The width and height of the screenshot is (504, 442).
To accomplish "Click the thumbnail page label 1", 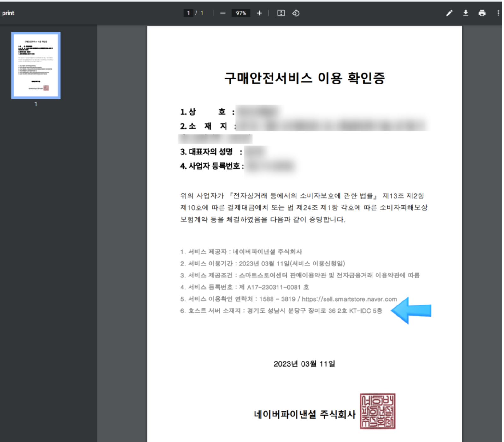I will coord(36,104).
